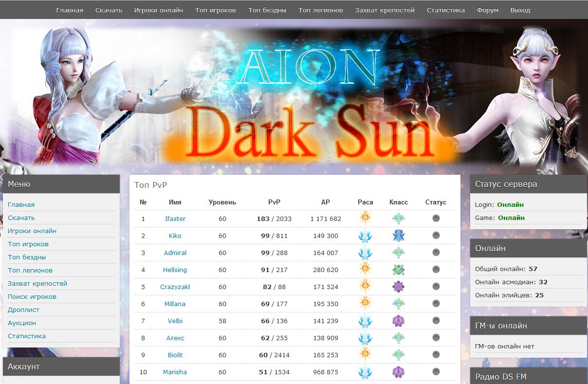Viewport: 588px width, 384px height.
Task: Click the race icon in Velbi's row
Action: [x=365, y=321]
